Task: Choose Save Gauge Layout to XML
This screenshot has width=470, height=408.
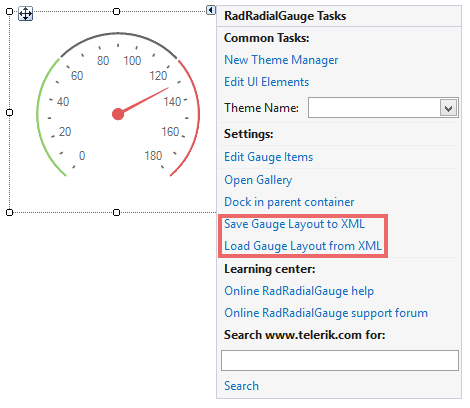Action: point(294,224)
